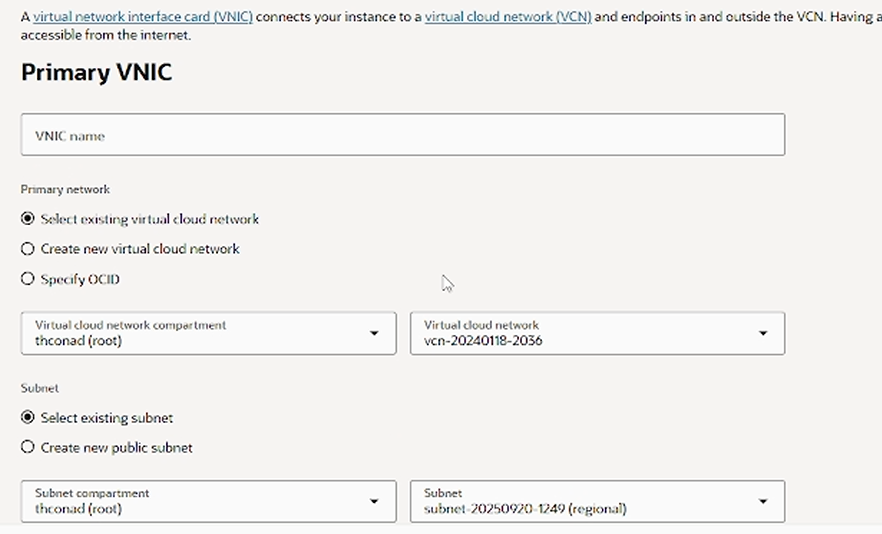Click the arrow icon on Virtual cloud network compartment
882x534 pixels.
[374, 334]
